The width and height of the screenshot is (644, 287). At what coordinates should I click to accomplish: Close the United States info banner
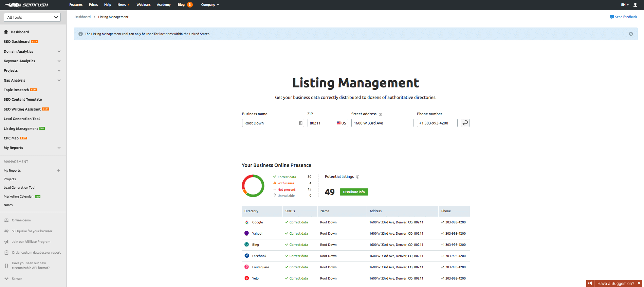click(x=631, y=34)
